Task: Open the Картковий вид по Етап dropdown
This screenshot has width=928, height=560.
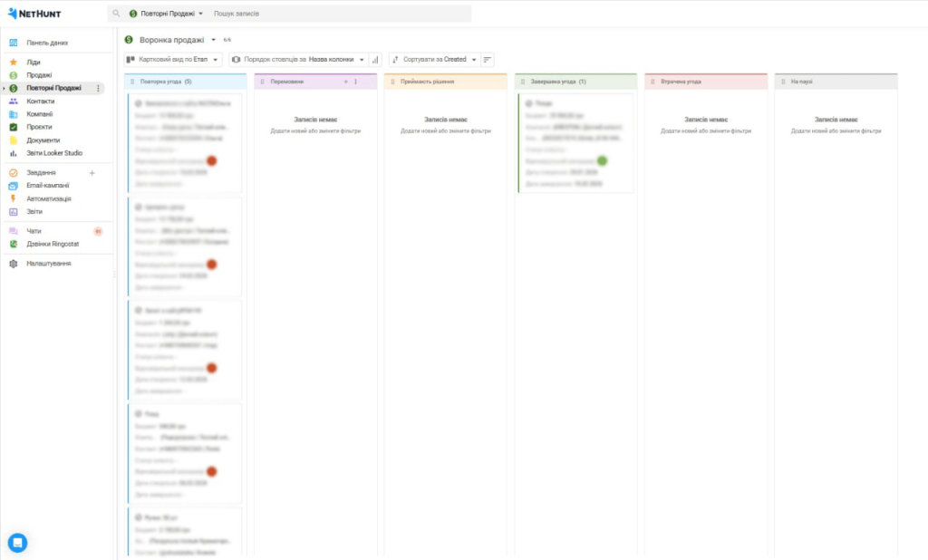Action: pyautogui.click(x=172, y=59)
